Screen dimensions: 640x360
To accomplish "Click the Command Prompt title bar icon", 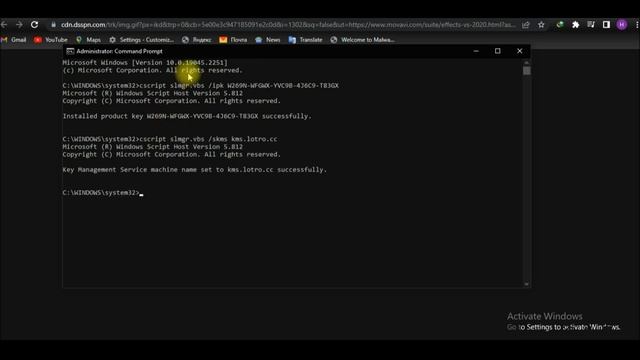I will 70,51.
